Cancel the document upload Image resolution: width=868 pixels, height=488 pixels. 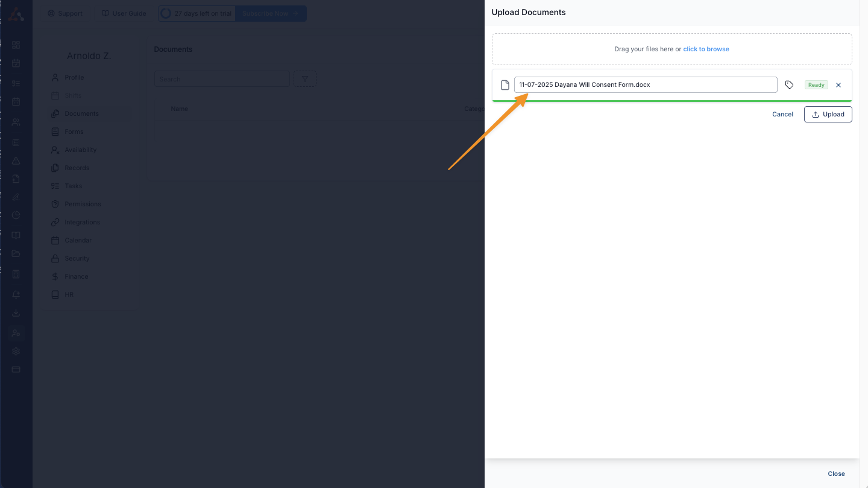[x=782, y=115]
